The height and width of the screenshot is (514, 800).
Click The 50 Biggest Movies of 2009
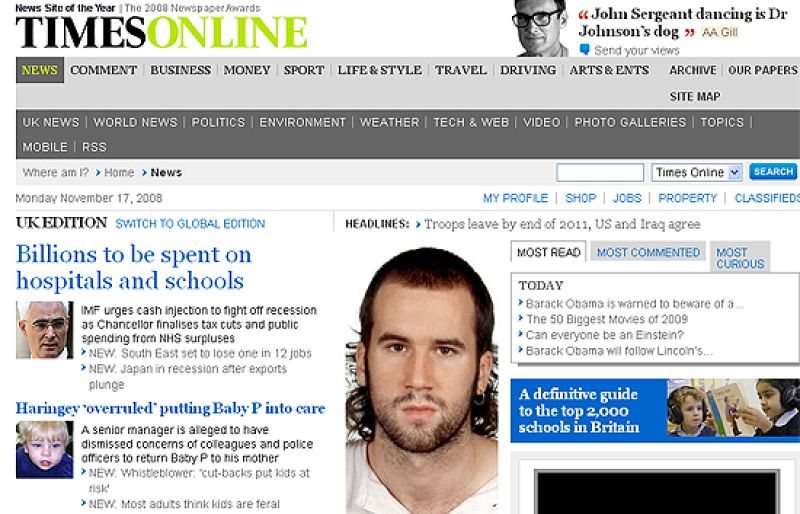click(x=607, y=320)
